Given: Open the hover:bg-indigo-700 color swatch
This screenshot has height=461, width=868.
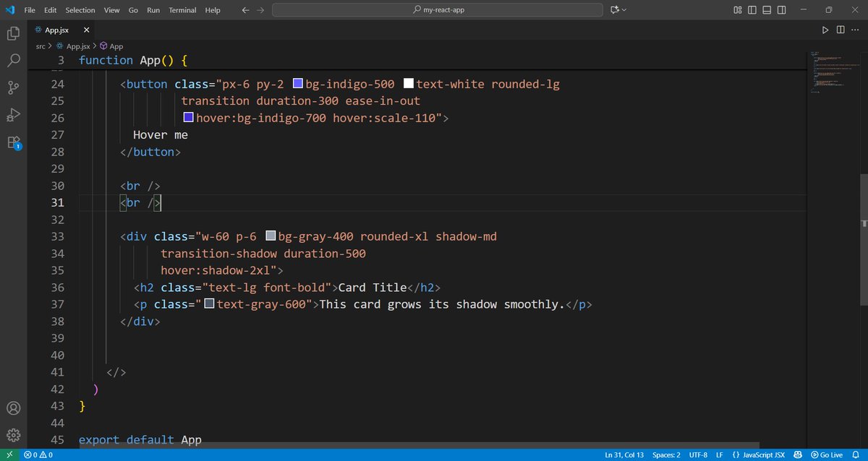Looking at the screenshot, I should click(188, 117).
